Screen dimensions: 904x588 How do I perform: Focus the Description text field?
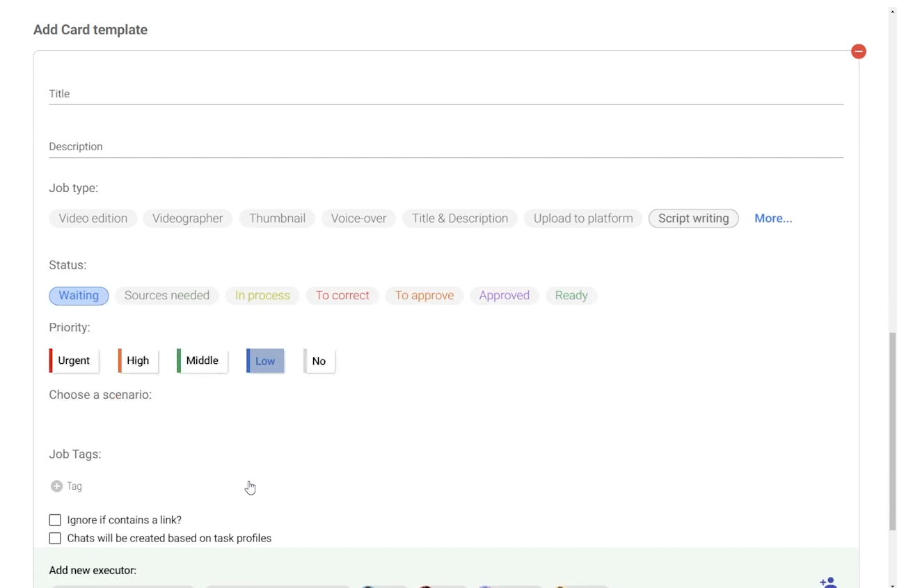[445, 147]
